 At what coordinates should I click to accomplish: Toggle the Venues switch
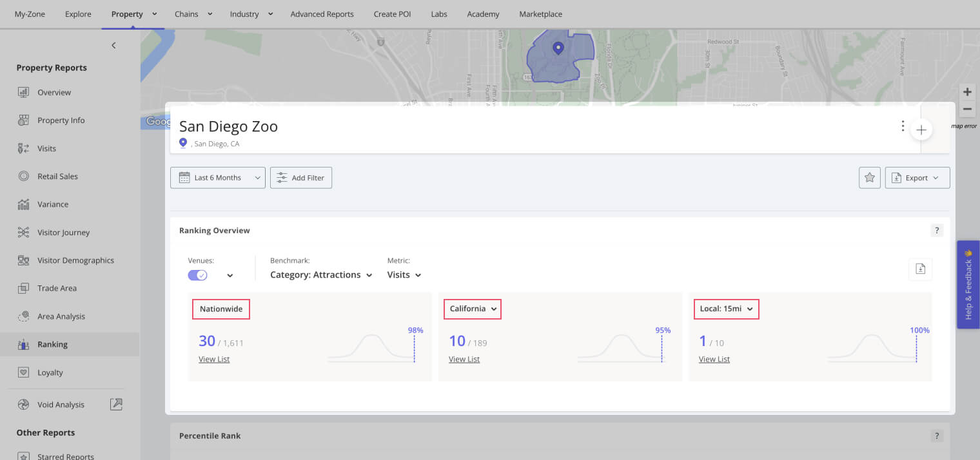click(x=198, y=275)
